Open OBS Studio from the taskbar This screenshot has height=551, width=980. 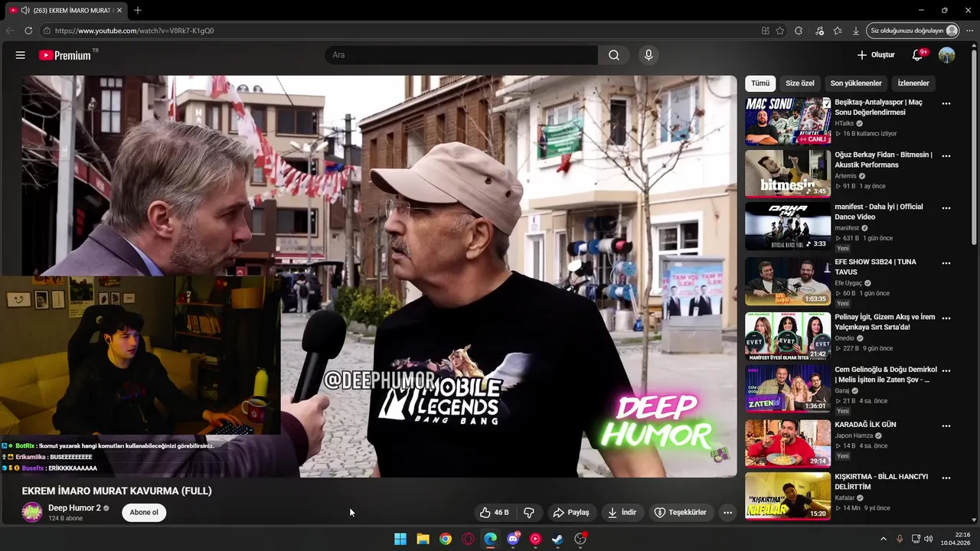[x=580, y=539]
